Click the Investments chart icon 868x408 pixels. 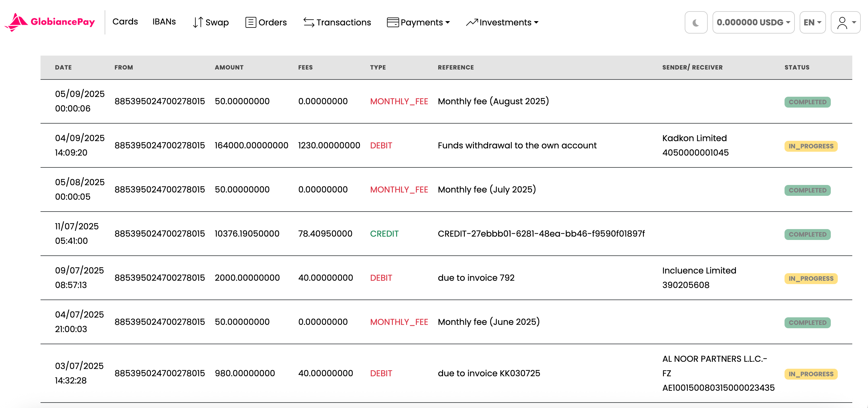coord(472,23)
